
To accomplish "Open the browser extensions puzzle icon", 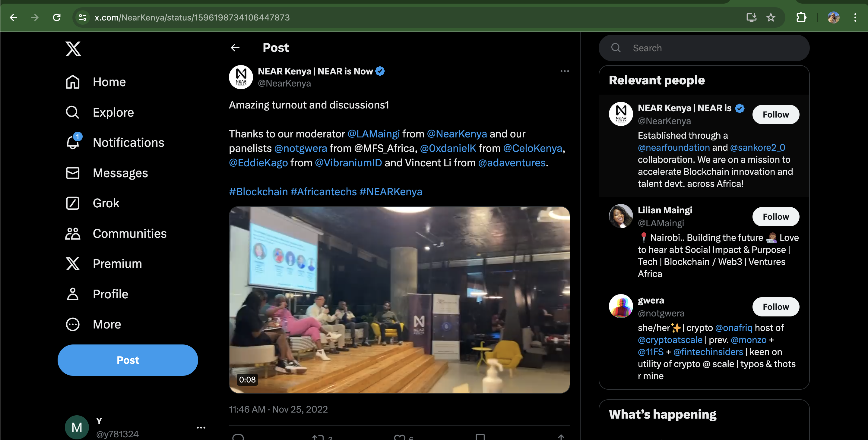I will (801, 17).
